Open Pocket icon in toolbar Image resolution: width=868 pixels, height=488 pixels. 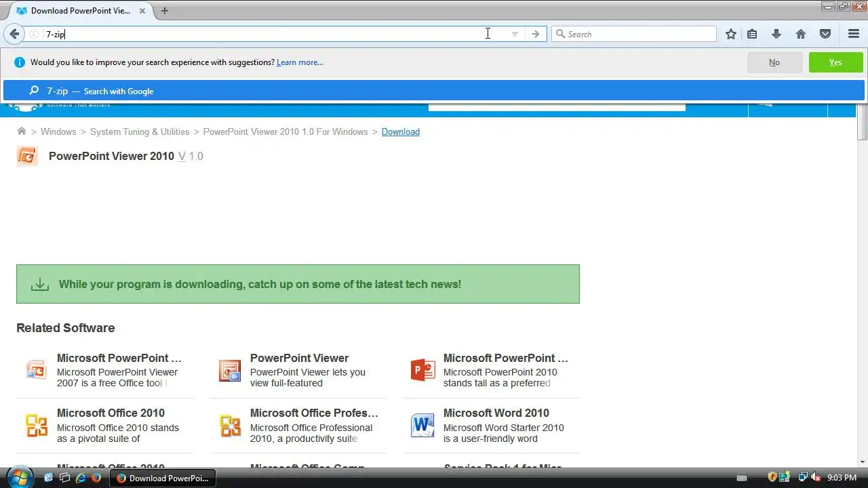click(x=825, y=34)
